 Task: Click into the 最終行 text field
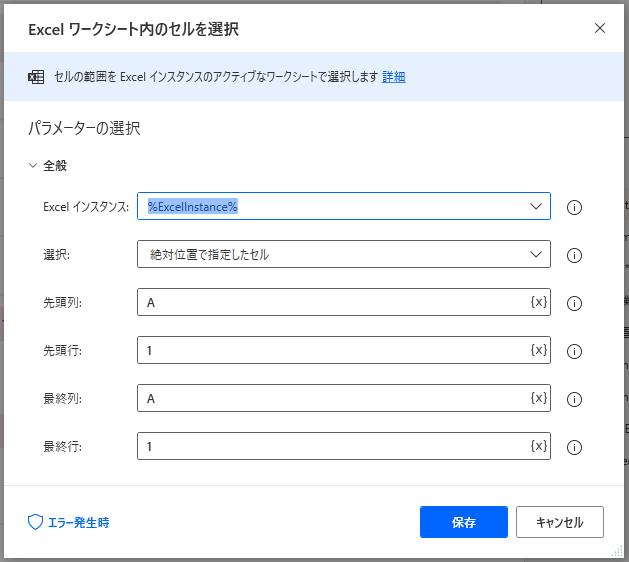tap(330, 446)
